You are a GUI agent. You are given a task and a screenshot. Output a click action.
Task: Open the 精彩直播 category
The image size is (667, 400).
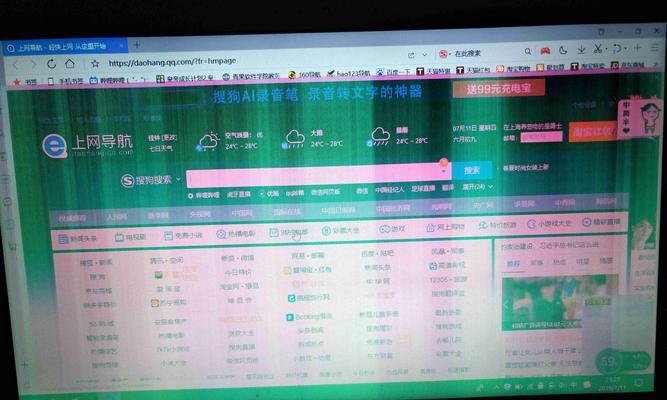click(602, 222)
